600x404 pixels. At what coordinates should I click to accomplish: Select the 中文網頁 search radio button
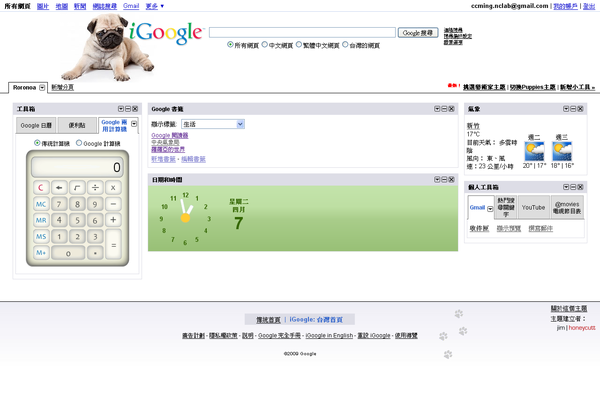point(264,44)
